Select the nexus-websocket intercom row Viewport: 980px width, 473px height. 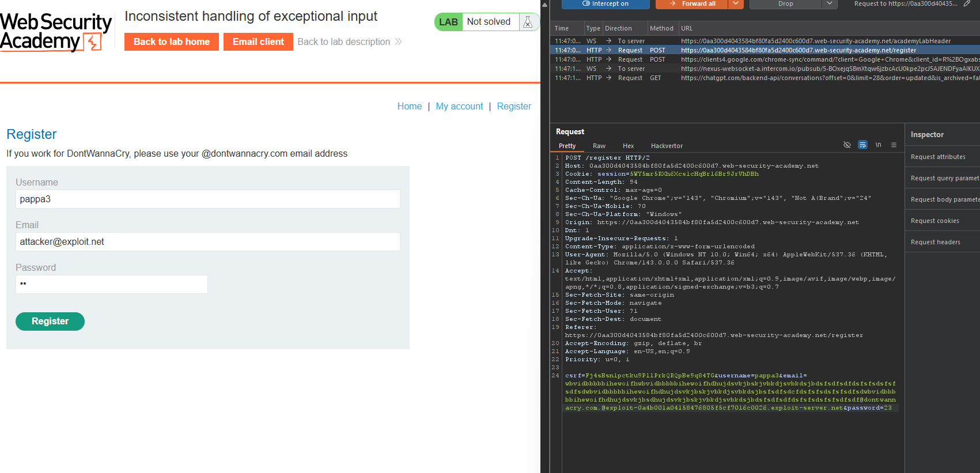click(x=765, y=69)
